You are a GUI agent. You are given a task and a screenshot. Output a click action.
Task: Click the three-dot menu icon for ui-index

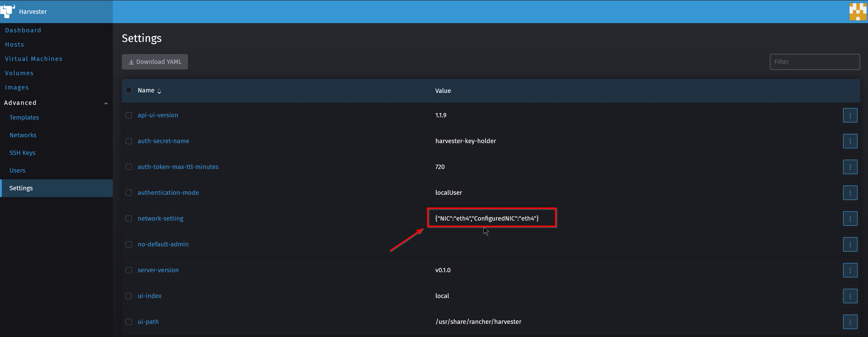pos(851,296)
